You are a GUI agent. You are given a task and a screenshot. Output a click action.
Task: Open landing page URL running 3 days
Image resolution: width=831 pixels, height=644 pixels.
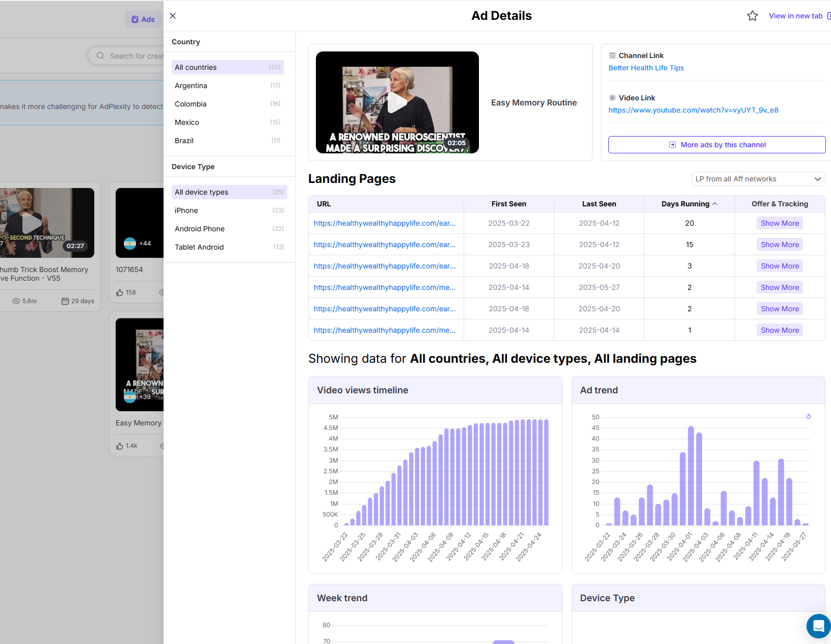click(x=385, y=266)
